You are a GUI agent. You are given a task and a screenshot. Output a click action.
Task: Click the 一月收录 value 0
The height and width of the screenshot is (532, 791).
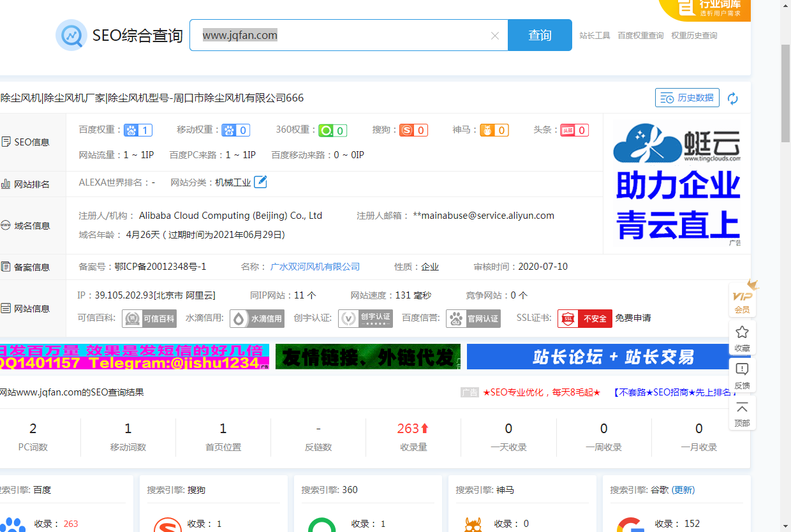click(699, 429)
